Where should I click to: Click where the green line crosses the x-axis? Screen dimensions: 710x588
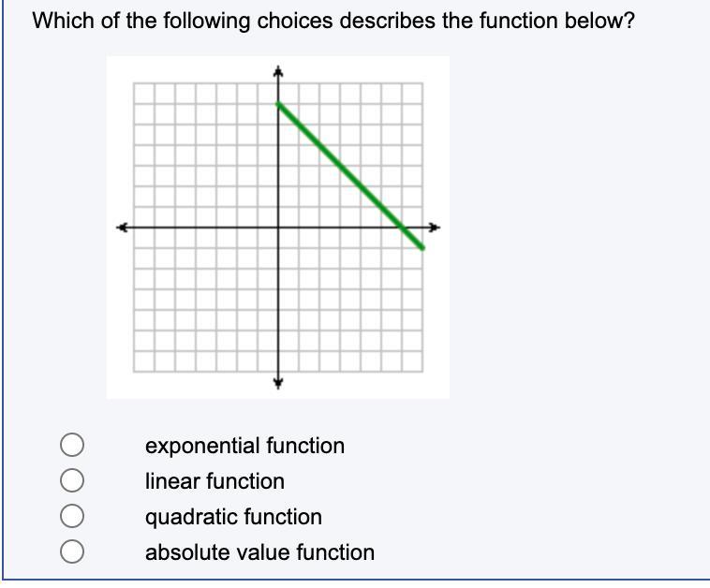(x=402, y=227)
